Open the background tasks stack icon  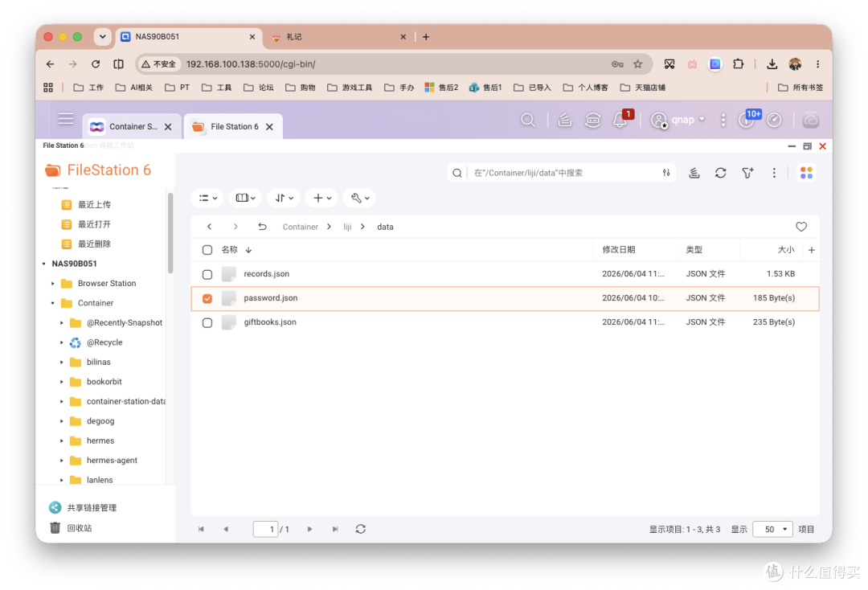564,120
